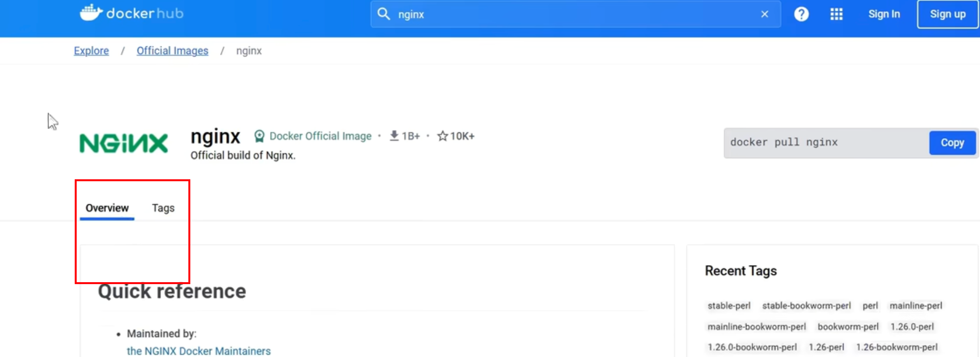Viewport: 980px width, 357px height.
Task: Click the nginx repository title
Action: (215, 136)
